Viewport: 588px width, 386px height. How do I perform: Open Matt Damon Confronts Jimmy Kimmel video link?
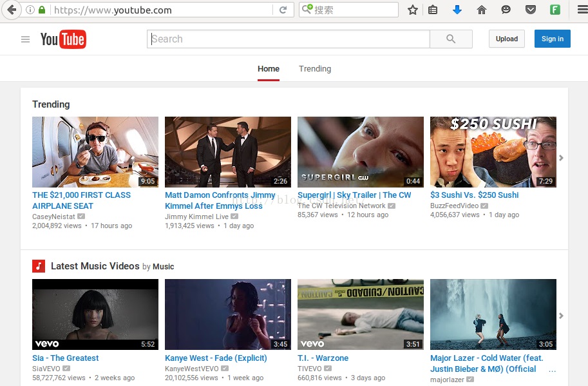click(x=220, y=200)
